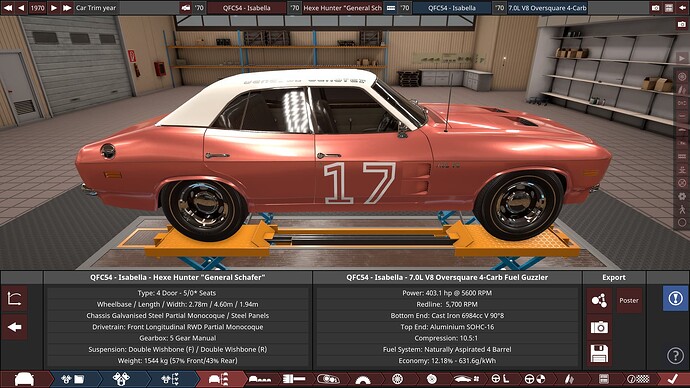The image size is (690, 388).
Task: Select the 7.0L V8 Oversquare engine variant field
Action: coord(547,7)
